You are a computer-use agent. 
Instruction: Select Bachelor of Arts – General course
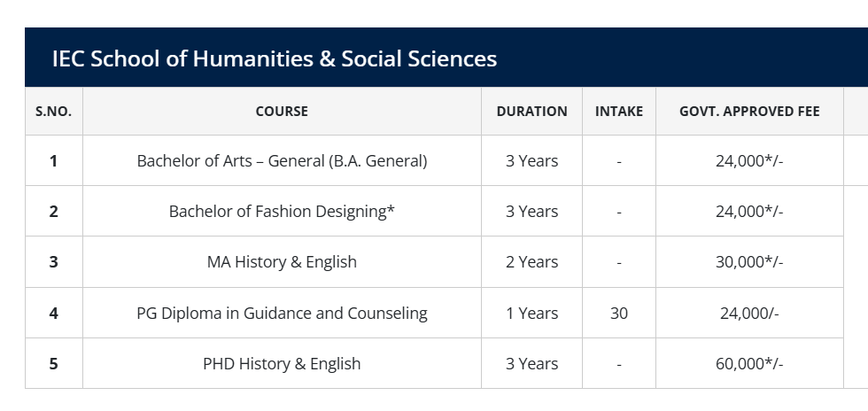tap(282, 161)
